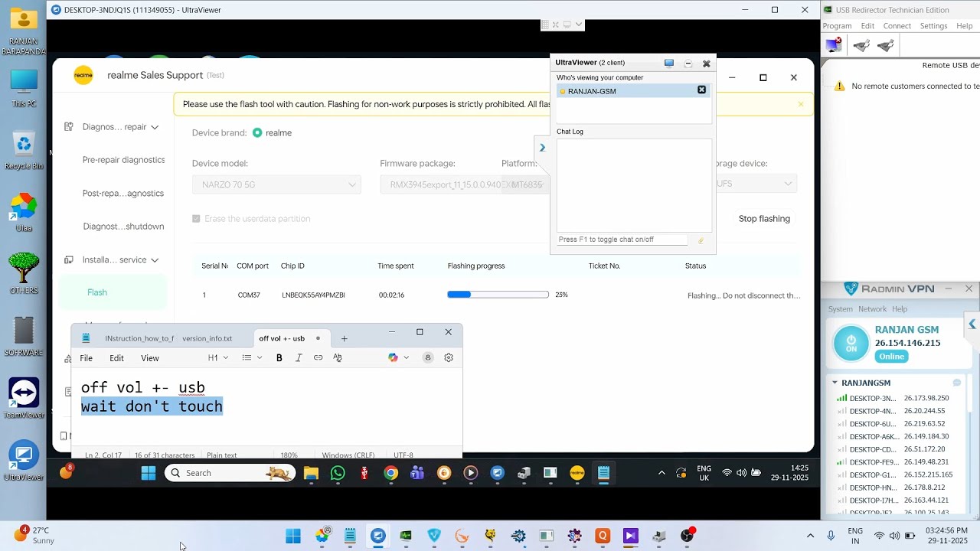The width and height of the screenshot is (980, 551).
Task: Click the 180% zoom level in Notepad status bar
Action: tap(289, 455)
